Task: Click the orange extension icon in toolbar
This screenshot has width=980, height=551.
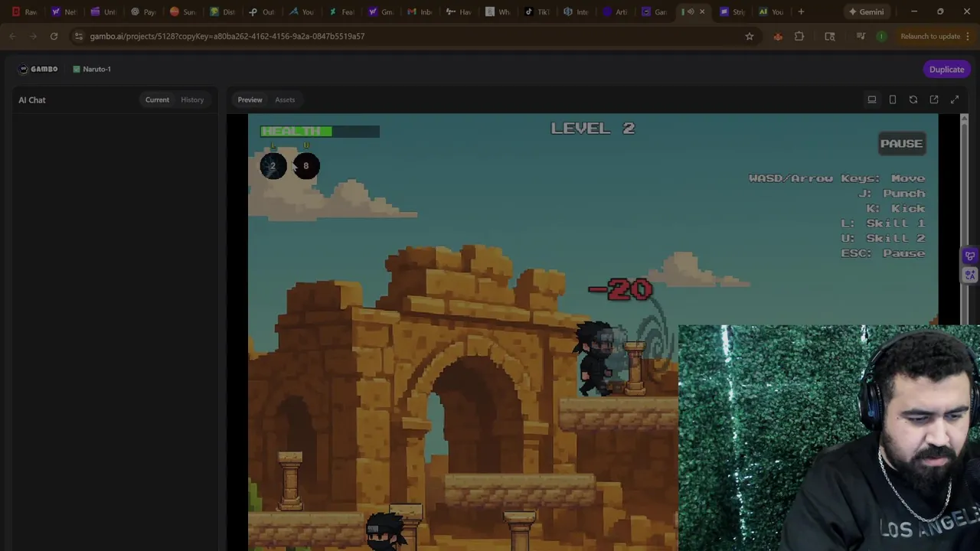Action: 778,36
